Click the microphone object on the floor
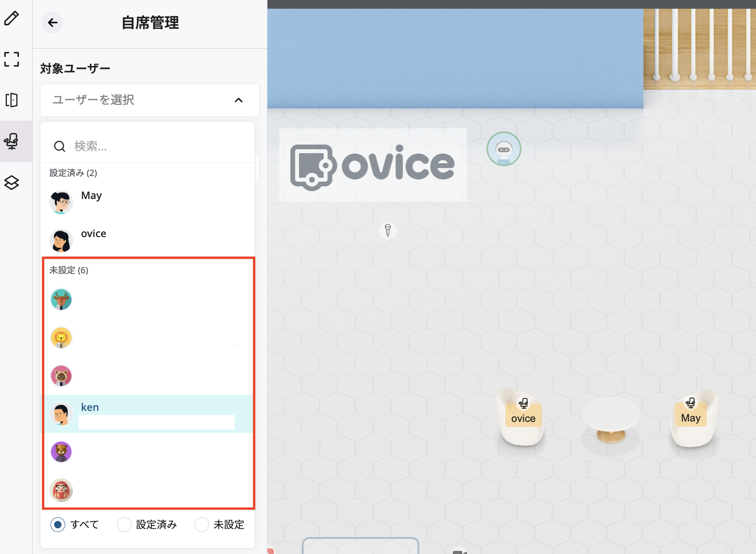Screen dimensions: 756x554 coord(388,230)
